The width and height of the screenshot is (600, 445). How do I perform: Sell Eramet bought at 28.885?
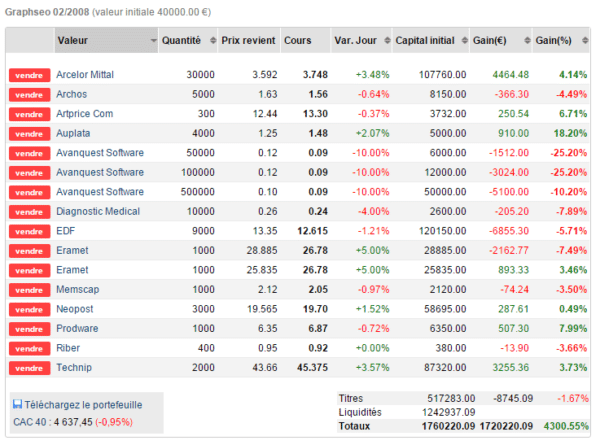(x=29, y=251)
